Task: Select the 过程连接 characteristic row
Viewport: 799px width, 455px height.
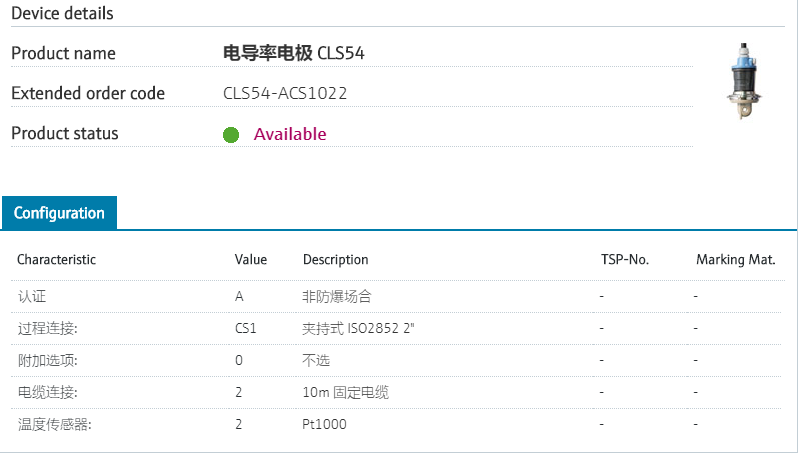Action: click(x=47, y=328)
